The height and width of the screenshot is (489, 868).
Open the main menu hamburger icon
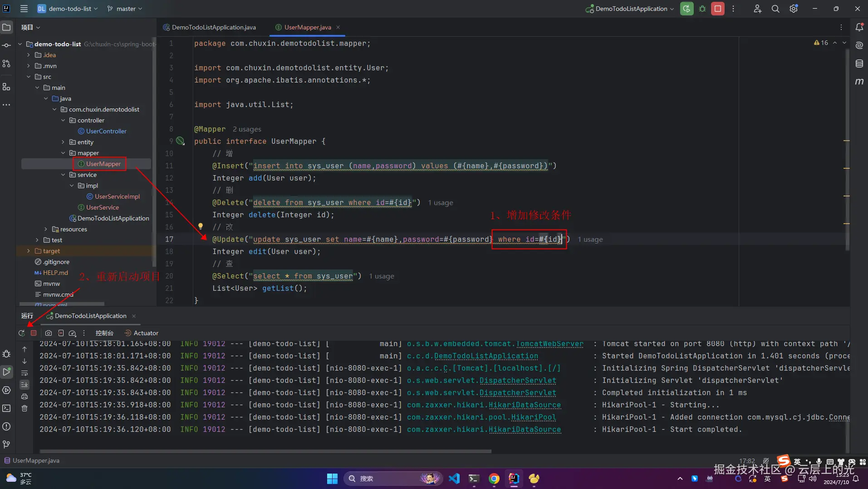[24, 9]
